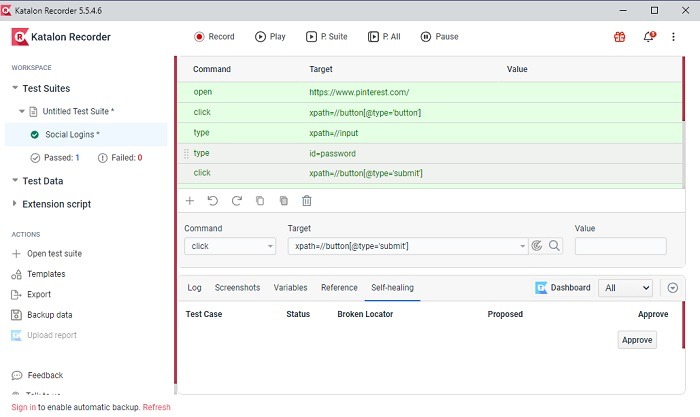Click the Target column header in command grid
The width and height of the screenshot is (700, 417).
pyautogui.click(x=321, y=69)
